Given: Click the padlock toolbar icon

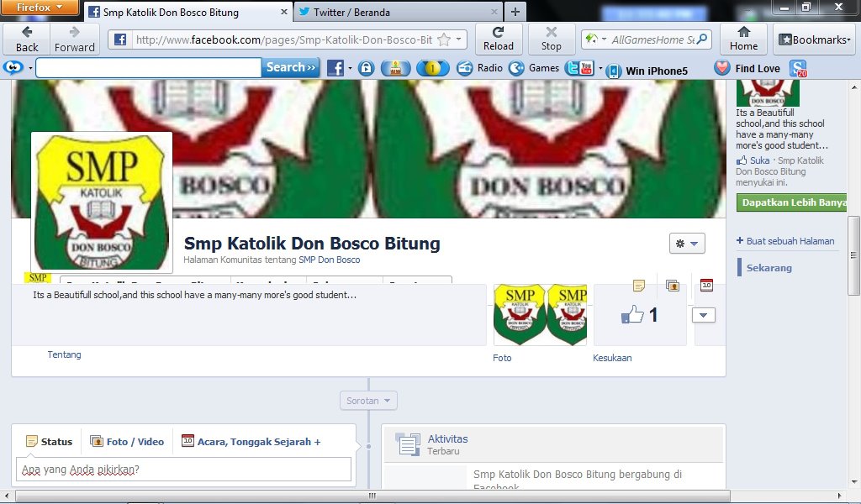Looking at the screenshot, I should pos(367,68).
